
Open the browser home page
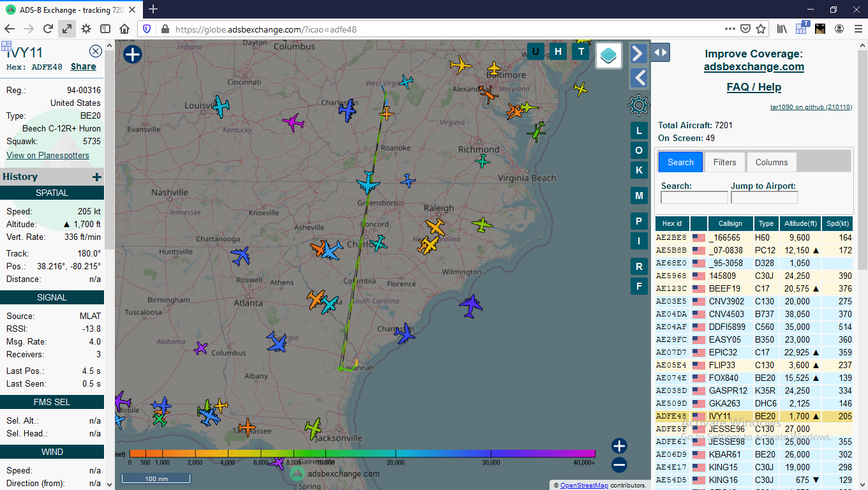pos(124,29)
